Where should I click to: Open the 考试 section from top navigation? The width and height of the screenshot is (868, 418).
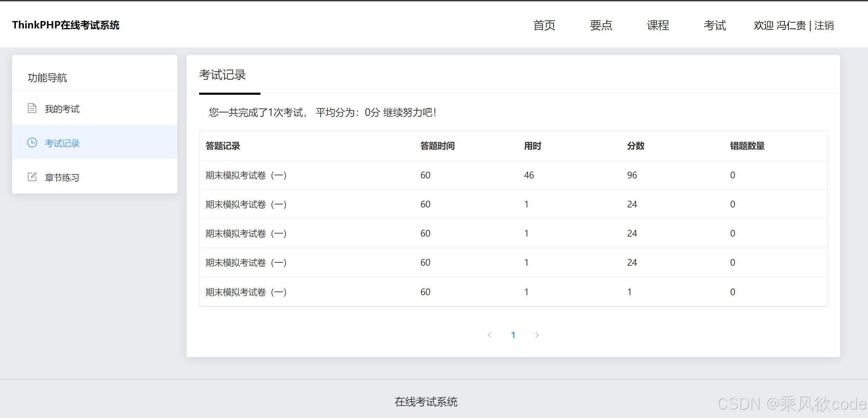coord(714,25)
